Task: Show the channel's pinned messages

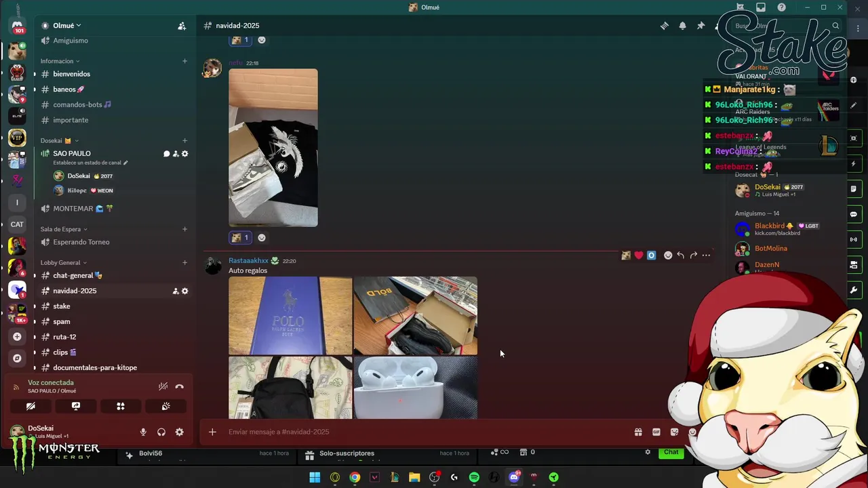Action: pos(701,26)
